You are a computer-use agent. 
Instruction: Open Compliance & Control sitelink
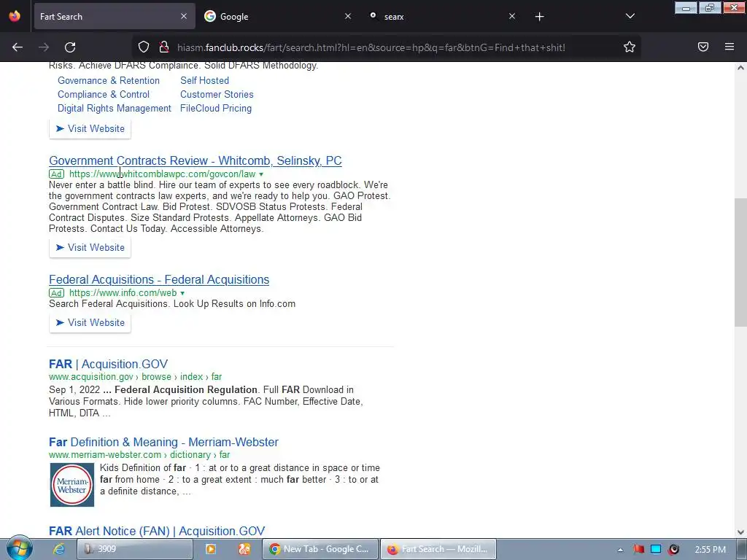point(104,94)
